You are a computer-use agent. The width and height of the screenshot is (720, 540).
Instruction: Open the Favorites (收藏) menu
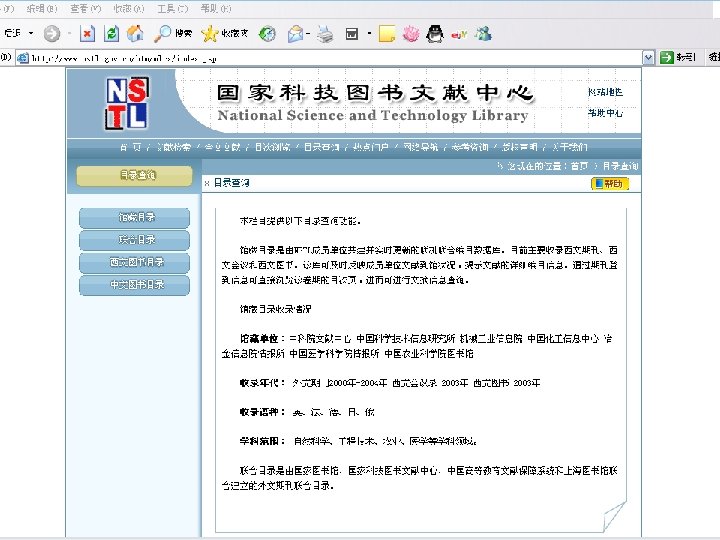129,8
